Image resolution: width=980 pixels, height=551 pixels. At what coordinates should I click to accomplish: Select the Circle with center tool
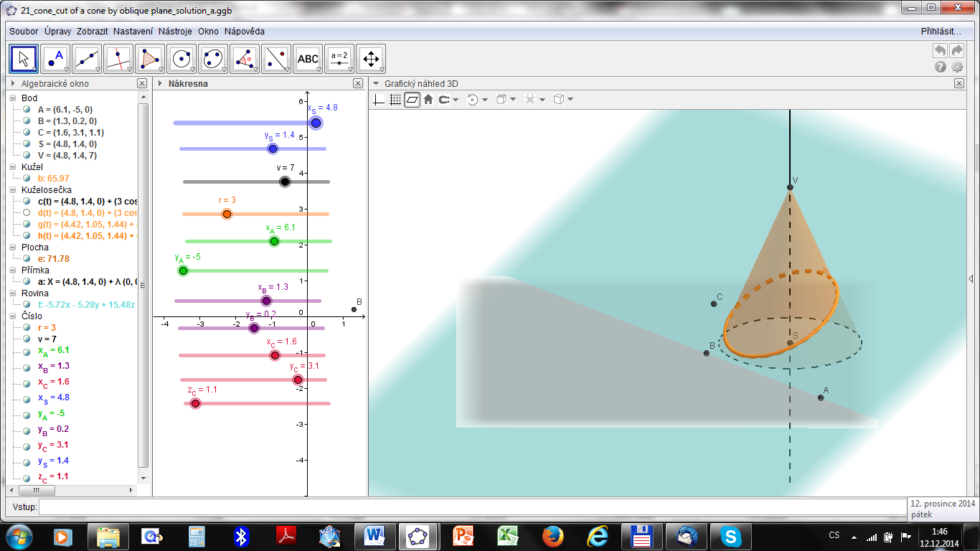[x=182, y=59]
